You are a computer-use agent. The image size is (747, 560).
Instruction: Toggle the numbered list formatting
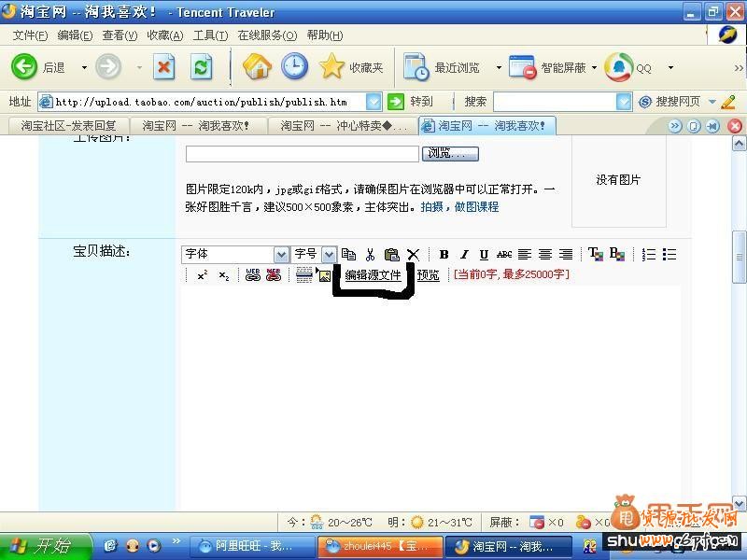tap(649, 252)
